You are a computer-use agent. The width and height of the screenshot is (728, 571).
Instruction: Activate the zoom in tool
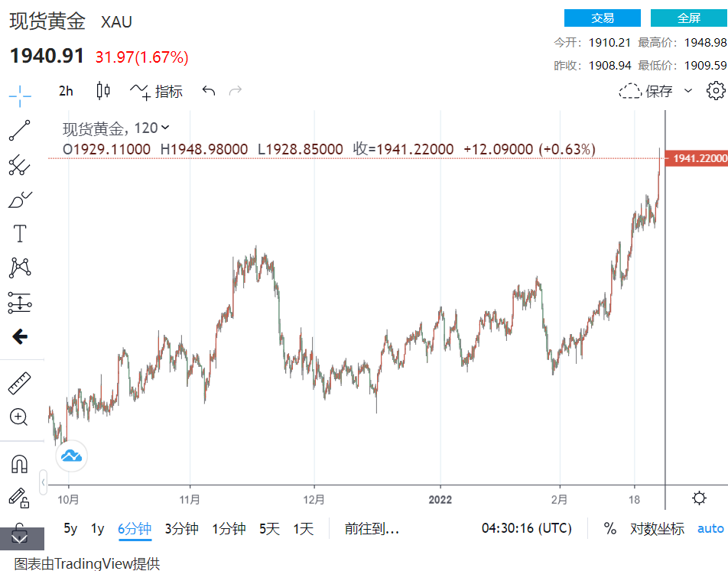click(19, 417)
